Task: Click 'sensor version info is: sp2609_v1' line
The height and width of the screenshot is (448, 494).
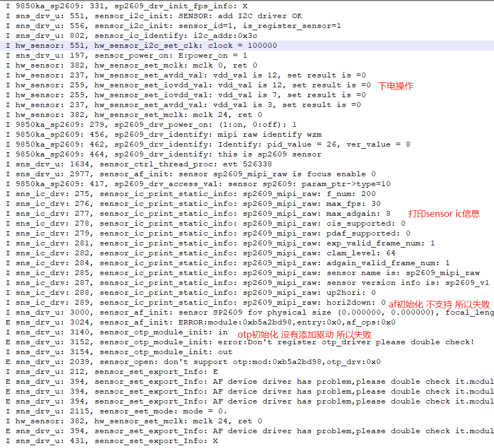Action: (x=248, y=283)
